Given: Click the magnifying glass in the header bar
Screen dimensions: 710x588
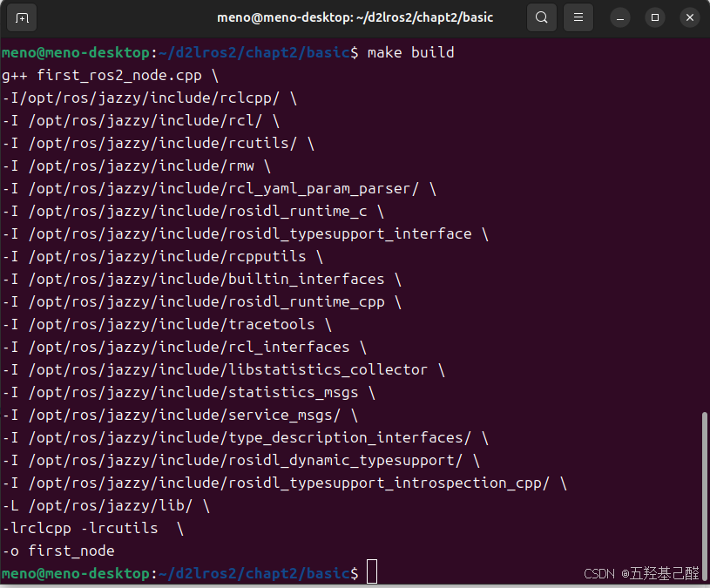Looking at the screenshot, I should click(x=541, y=17).
